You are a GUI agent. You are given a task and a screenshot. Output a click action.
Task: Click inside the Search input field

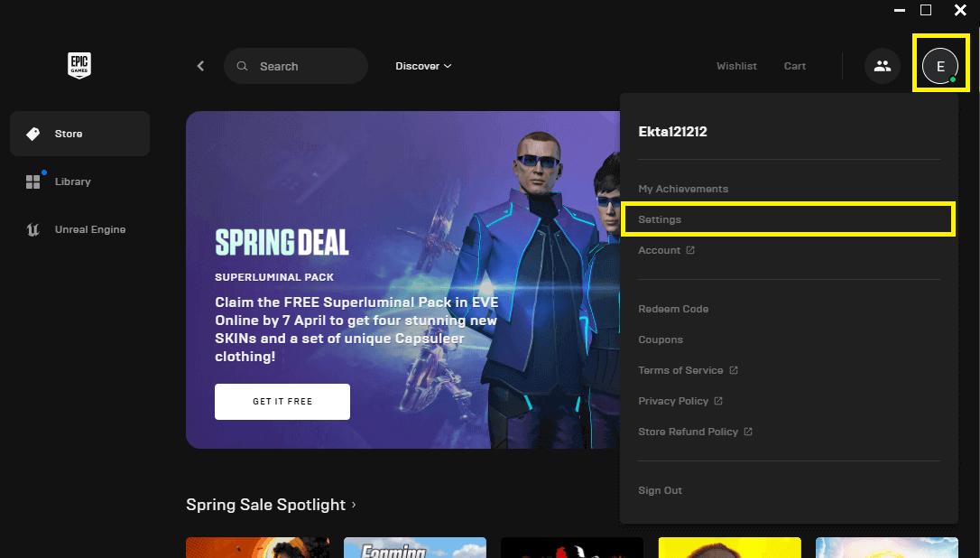[307, 66]
